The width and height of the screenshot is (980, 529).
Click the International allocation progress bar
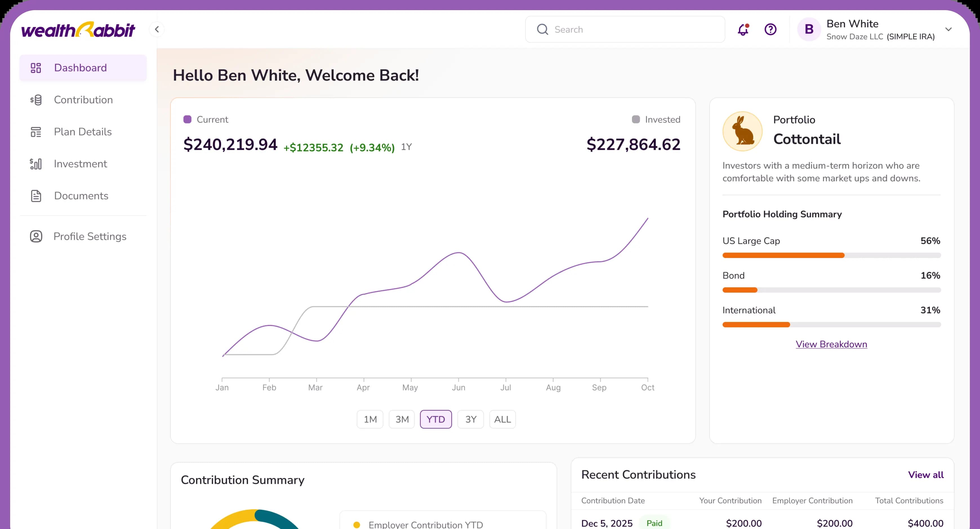(832, 324)
